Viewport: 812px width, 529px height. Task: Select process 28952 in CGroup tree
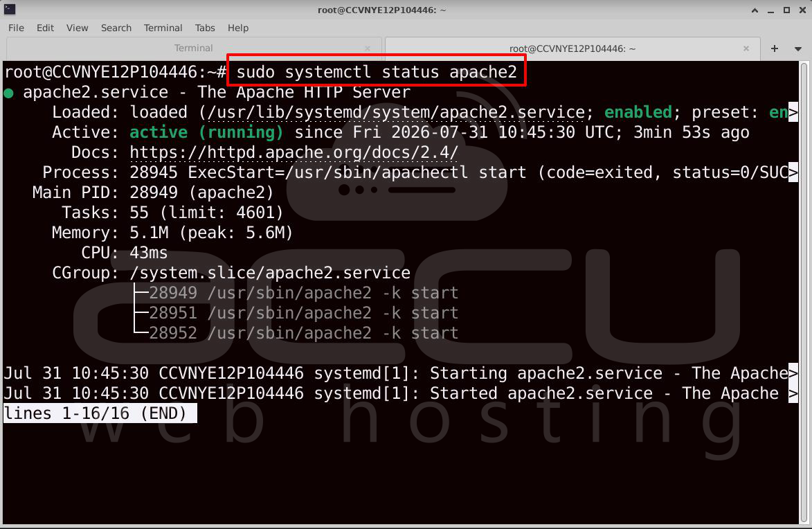[x=303, y=333]
